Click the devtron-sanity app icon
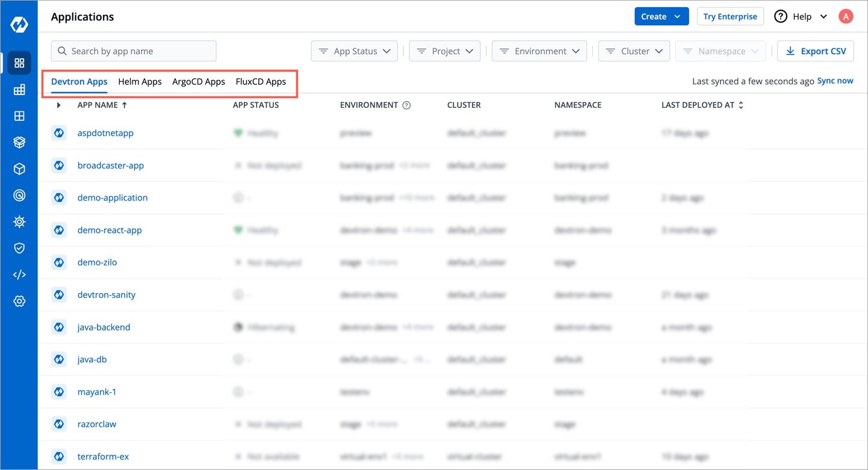 [x=59, y=295]
